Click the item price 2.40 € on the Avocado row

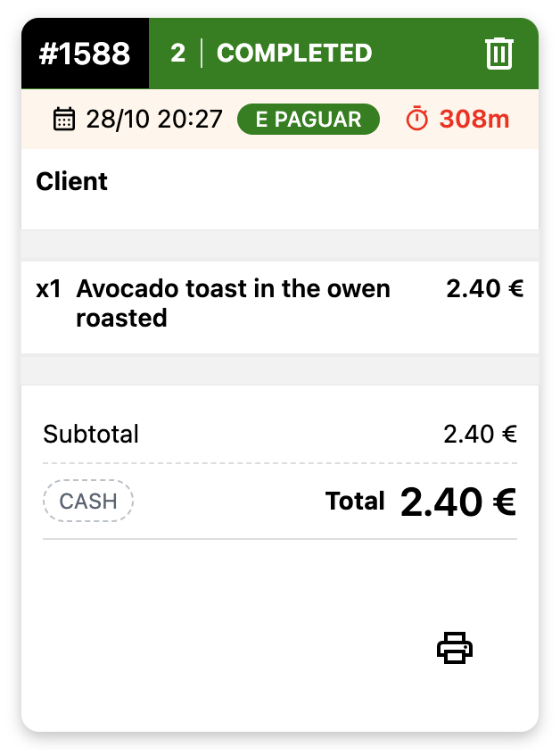(x=485, y=288)
